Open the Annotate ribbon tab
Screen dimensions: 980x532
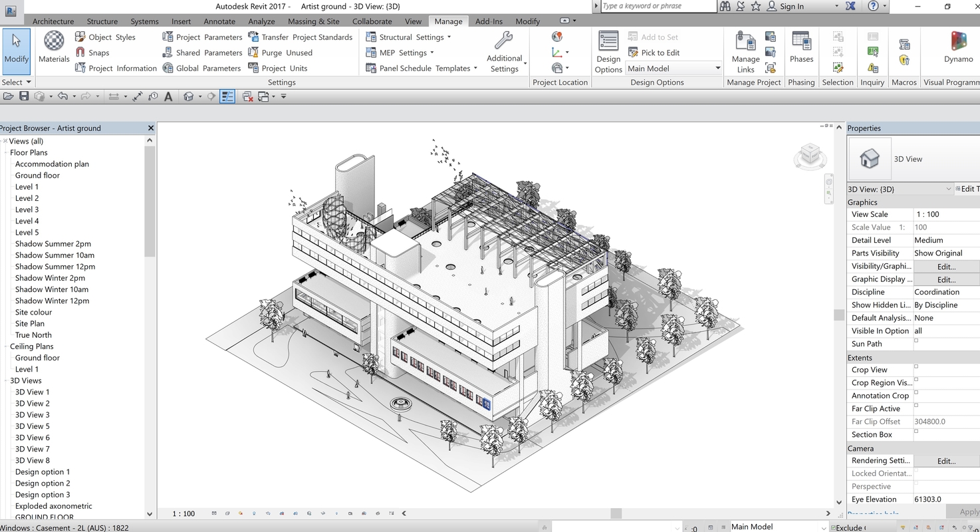pos(219,21)
